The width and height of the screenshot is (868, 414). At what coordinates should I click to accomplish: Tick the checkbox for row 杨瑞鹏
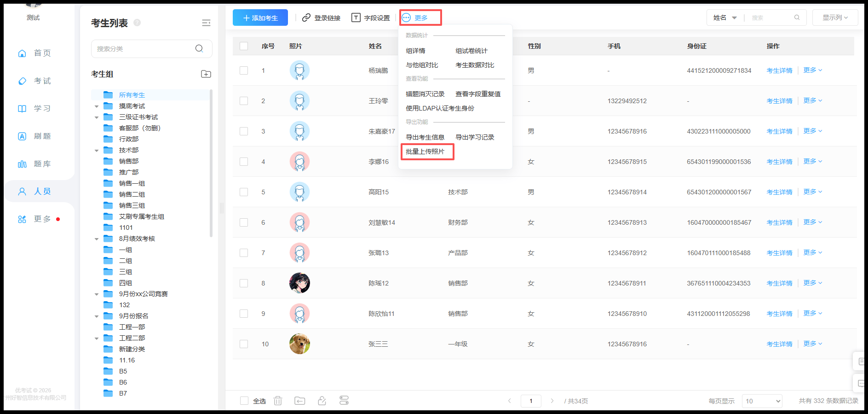[x=244, y=70]
